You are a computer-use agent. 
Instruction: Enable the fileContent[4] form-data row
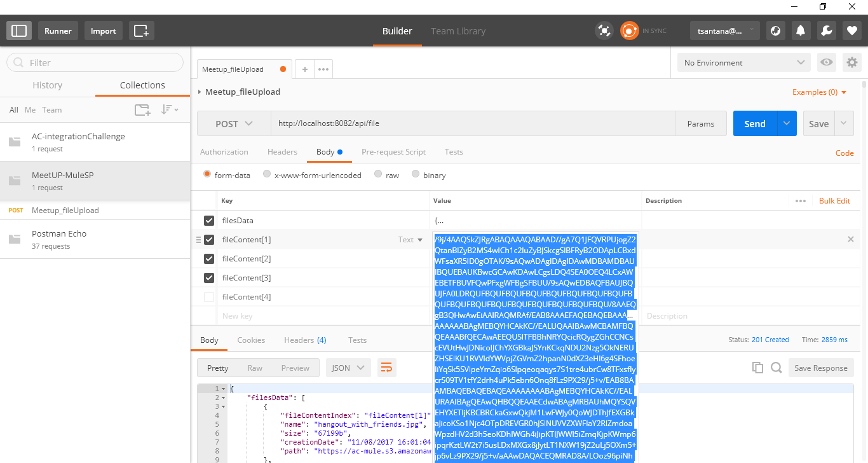click(x=208, y=296)
